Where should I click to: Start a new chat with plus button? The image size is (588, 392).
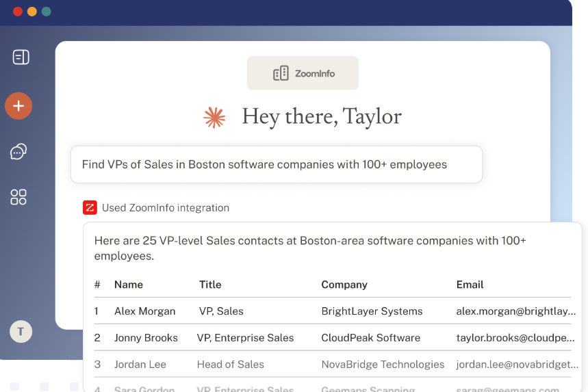18,106
